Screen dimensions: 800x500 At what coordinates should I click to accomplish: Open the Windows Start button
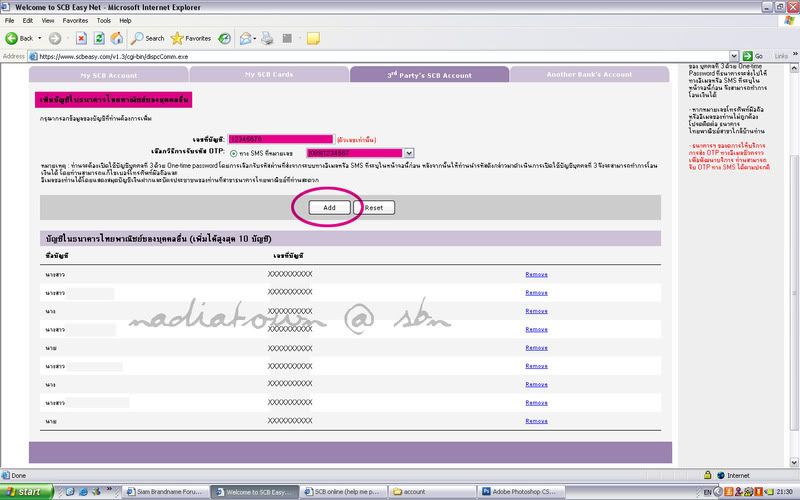(x=26, y=492)
